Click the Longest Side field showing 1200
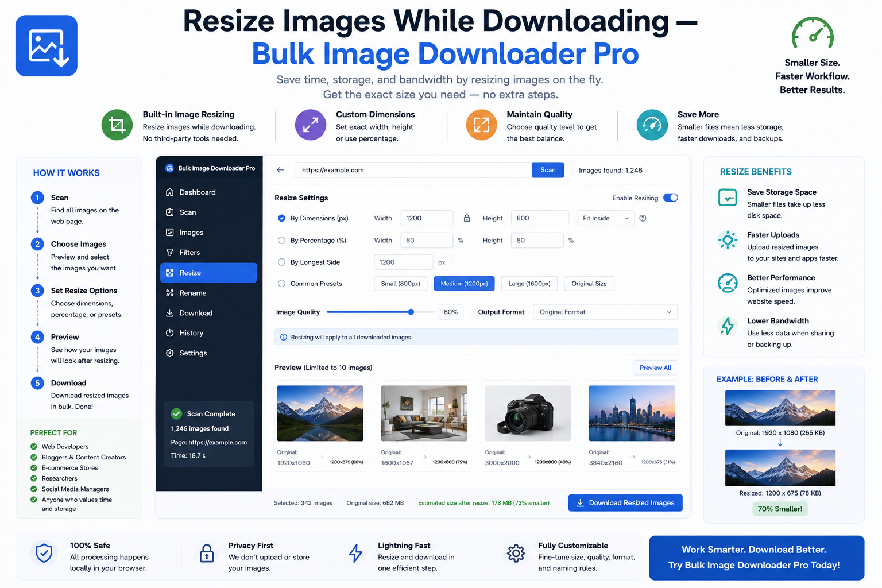Image resolution: width=882 pixels, height=588 pixels. (x=403, y=262)
